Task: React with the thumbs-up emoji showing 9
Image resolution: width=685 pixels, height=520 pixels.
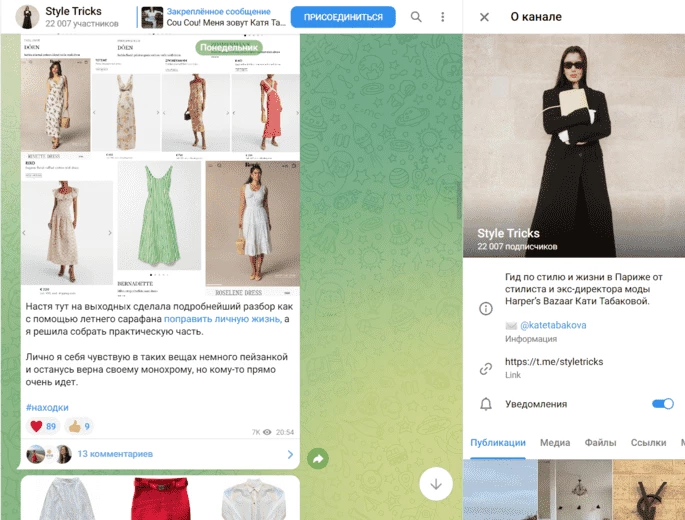Action: 79,426
